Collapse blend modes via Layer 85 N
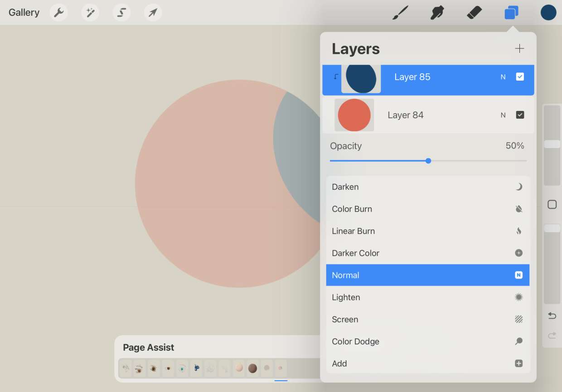The image size is (562, 392). (x=503, y=77)
